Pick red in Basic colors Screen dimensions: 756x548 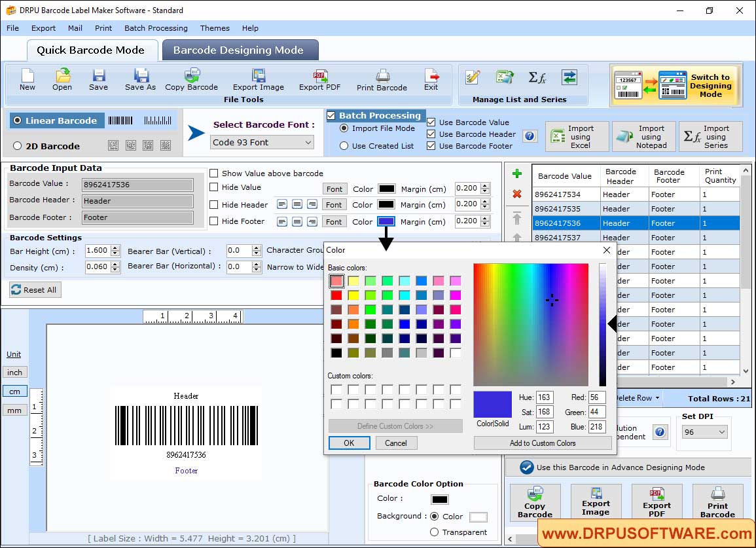coord(336,295)
